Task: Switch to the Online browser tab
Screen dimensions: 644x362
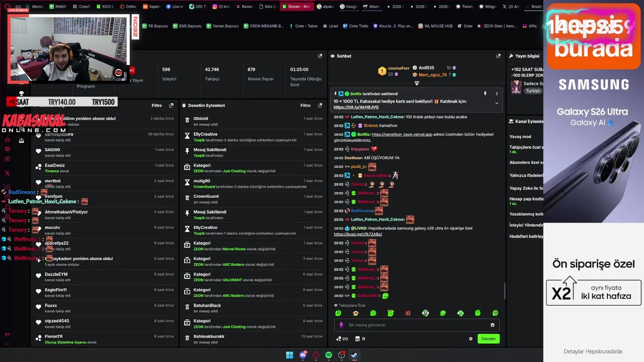Action: point(128,7)
